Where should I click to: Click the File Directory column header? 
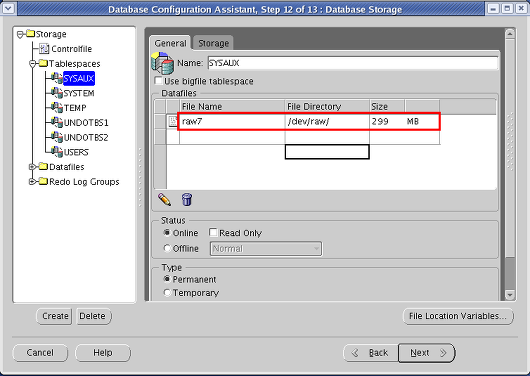[327, 107]
